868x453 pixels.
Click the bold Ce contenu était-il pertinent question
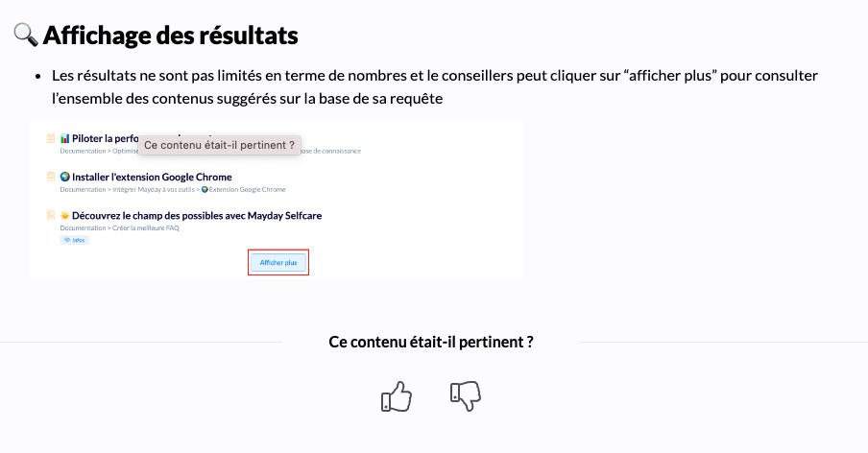[x=431, y=342]
